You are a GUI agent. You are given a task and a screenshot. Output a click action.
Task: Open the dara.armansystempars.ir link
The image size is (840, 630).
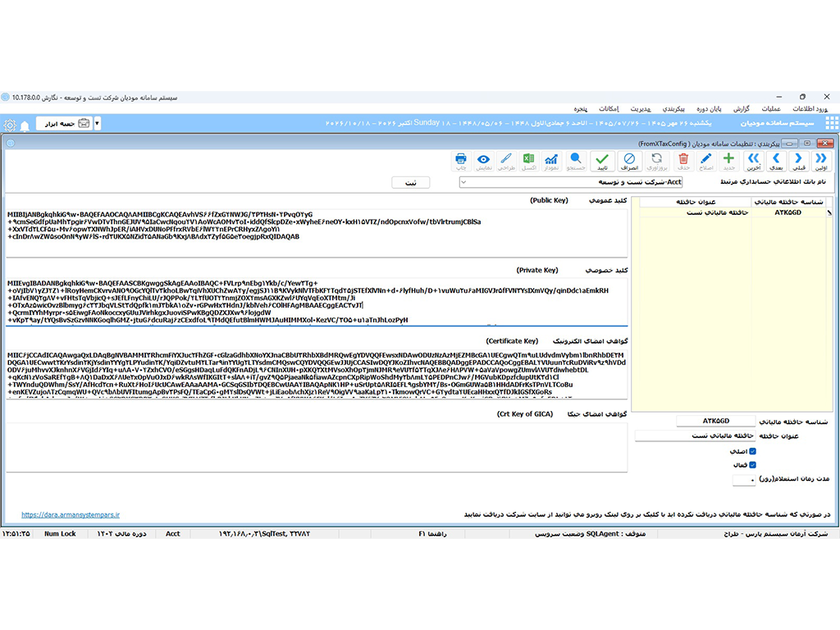click(71, 515)
